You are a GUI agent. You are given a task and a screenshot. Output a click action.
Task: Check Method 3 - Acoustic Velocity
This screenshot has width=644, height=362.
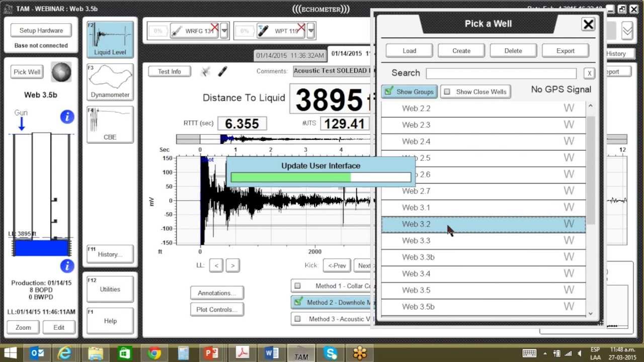pos(297,319)
